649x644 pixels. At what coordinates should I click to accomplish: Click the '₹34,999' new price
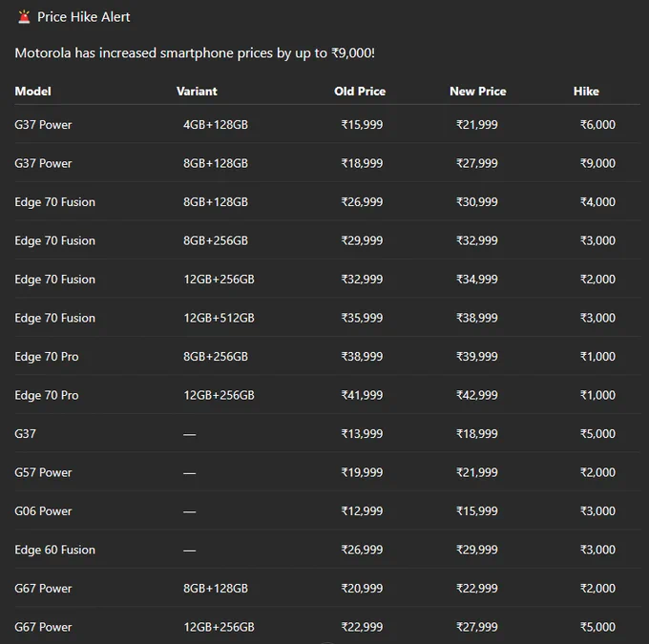tap(477, 279)
